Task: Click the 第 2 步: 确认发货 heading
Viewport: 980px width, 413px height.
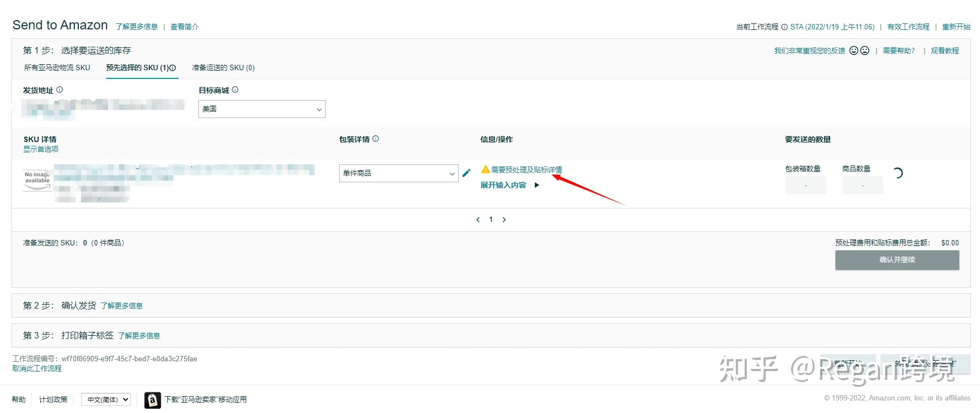Action: [59, 306]
